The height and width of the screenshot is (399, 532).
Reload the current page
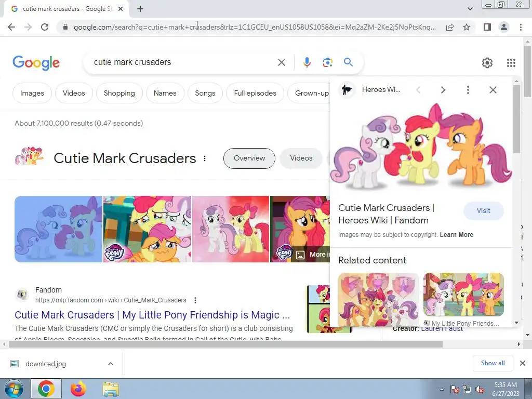[45, 27]
